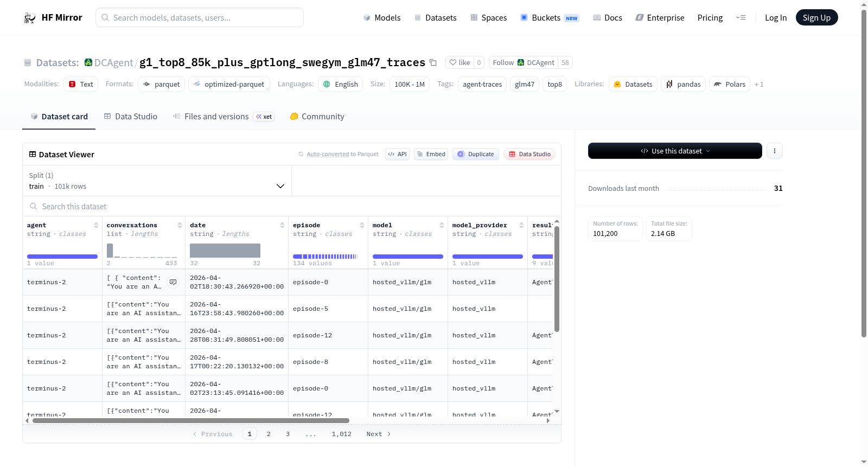Sort the agent column
Image resolution: width=868 pixels, height=467 pixels.
[96, 225]
